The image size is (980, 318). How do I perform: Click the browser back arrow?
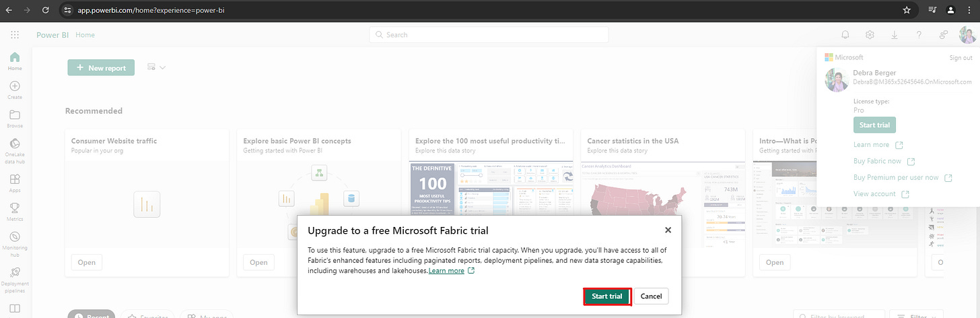coord(9,10)
